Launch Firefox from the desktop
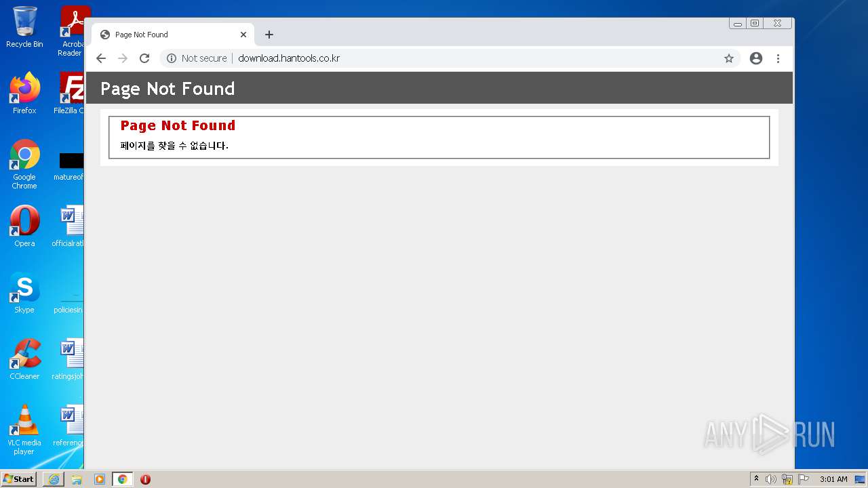The width and height of the screenshot is (868, 488). 24,93
